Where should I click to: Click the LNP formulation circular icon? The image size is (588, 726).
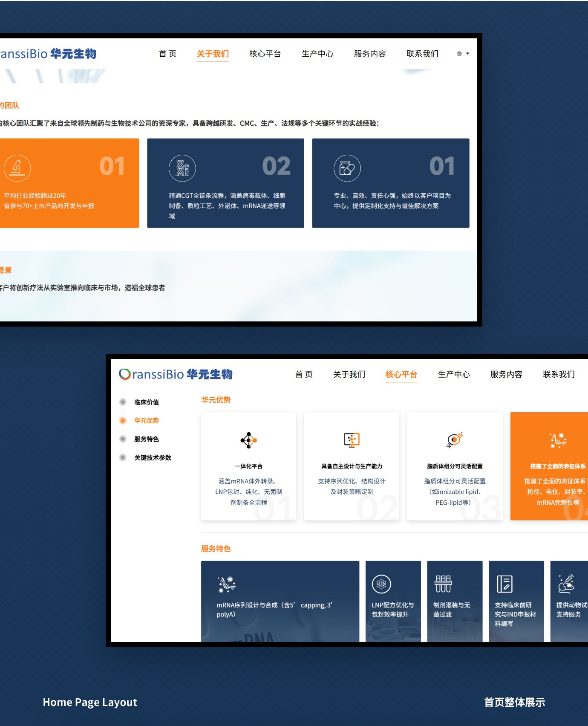click(x=381, y=584)
